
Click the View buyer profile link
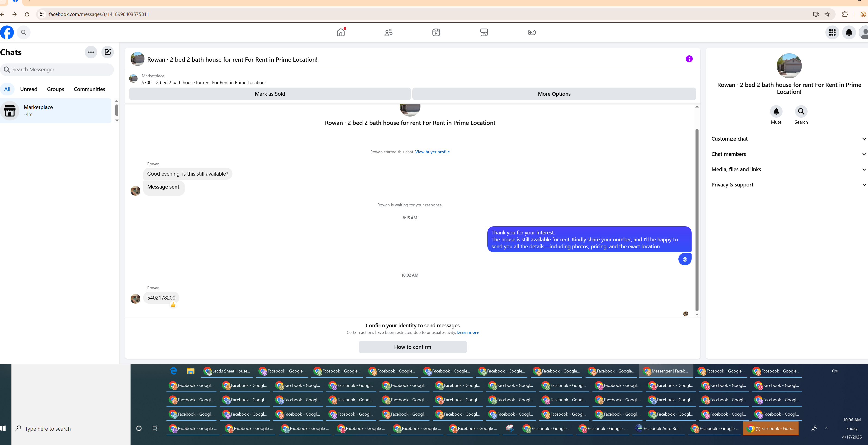point(432,152)
